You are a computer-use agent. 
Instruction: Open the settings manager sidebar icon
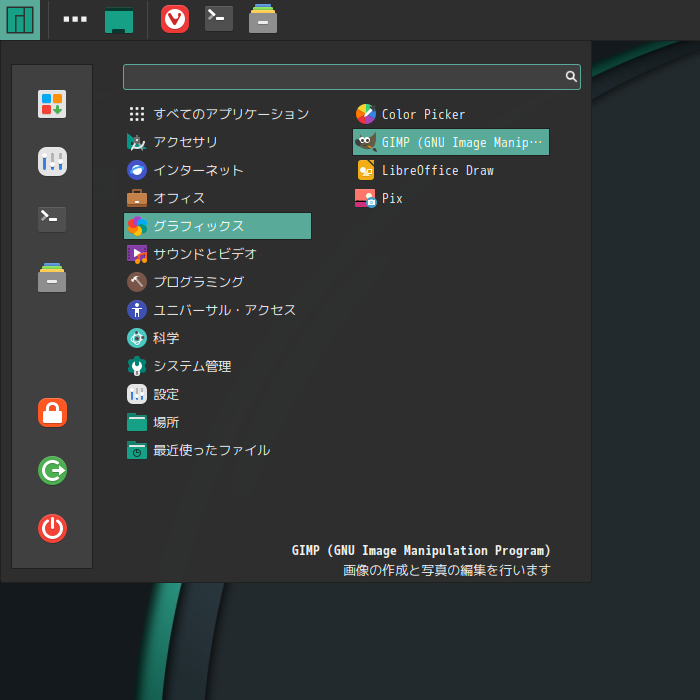(x=52, y=161)
